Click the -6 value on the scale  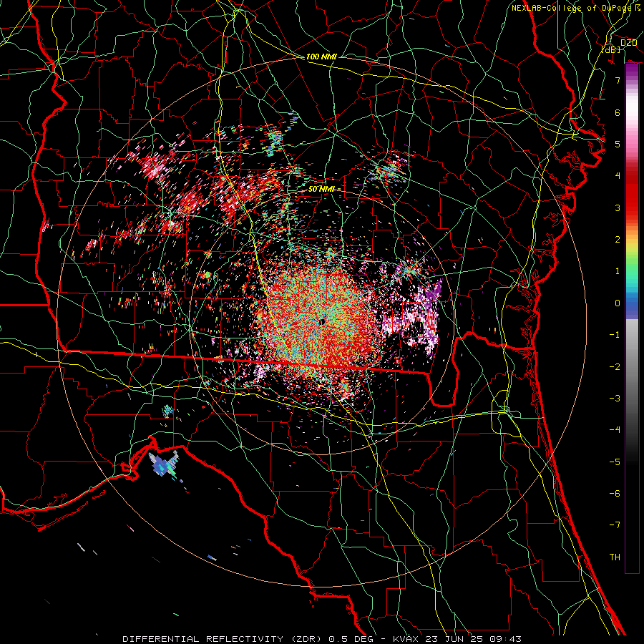pyautogui.click(x=615, y=494)
